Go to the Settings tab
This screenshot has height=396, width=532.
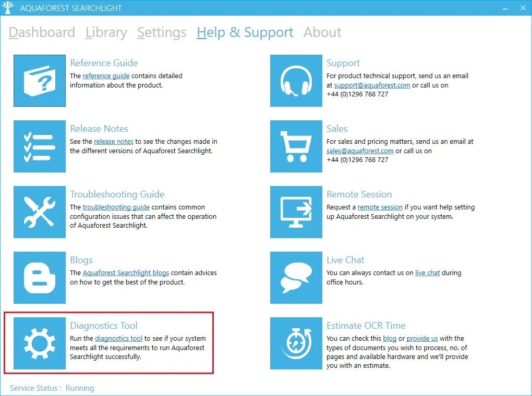pos(162,32)
